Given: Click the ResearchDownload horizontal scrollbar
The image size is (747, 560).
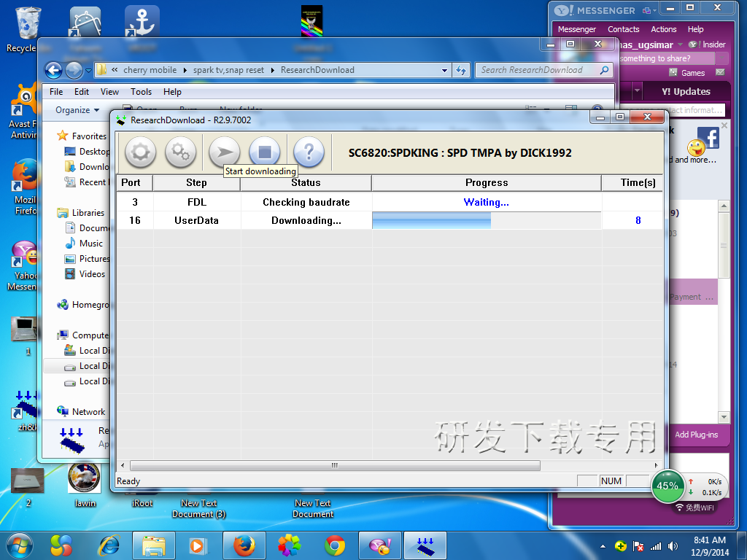Looking at the screenshot, I should [334, 465].
